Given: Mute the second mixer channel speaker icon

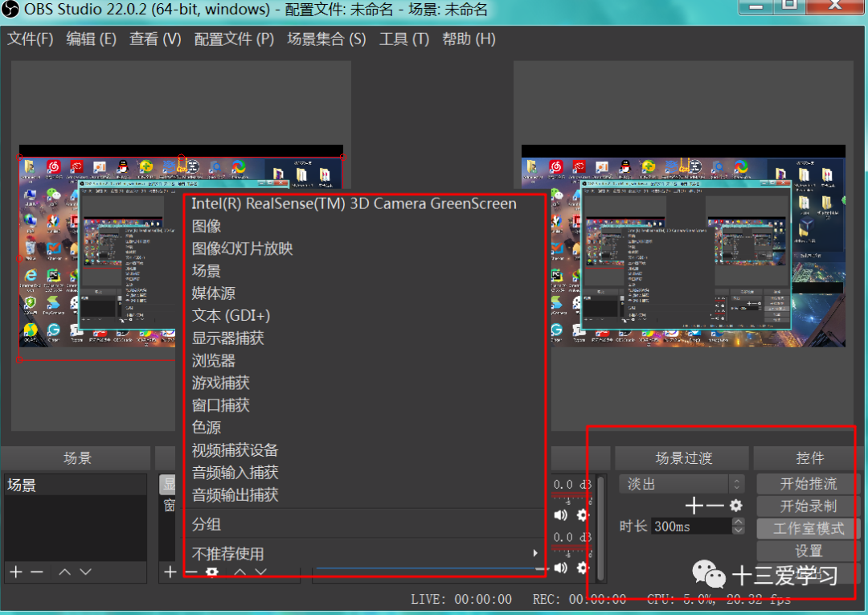Looking at the screenshot, I should pos(561,568).
